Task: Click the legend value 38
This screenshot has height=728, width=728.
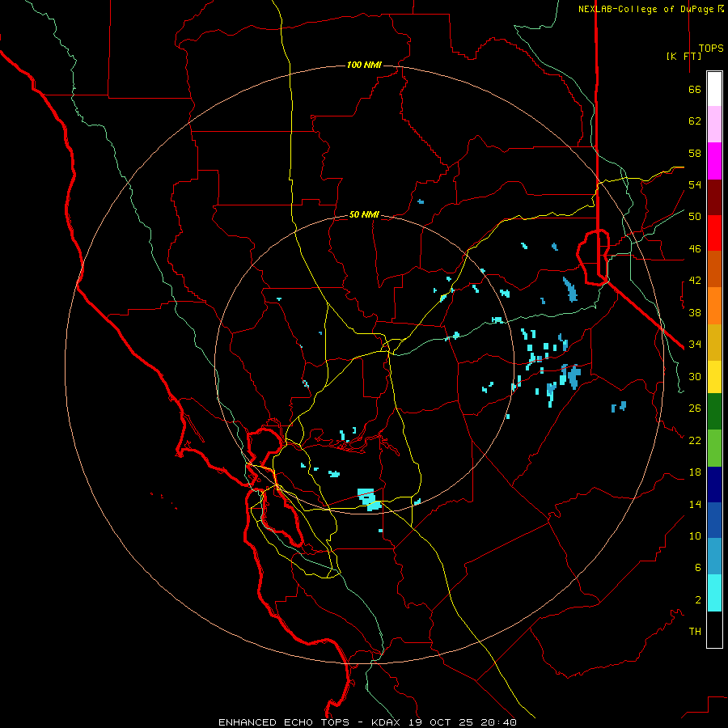Action: 695,312
